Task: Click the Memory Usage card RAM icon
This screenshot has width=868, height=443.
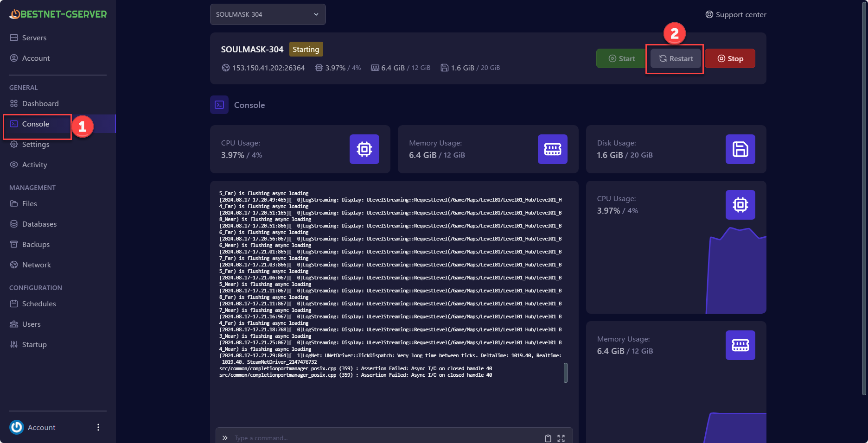Action: pyautogui.click(x=553, y=149)
